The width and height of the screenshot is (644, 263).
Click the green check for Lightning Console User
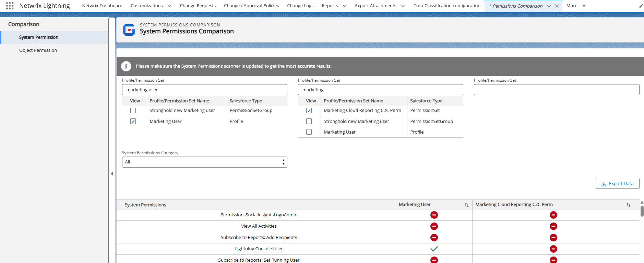tap(434, 249)
